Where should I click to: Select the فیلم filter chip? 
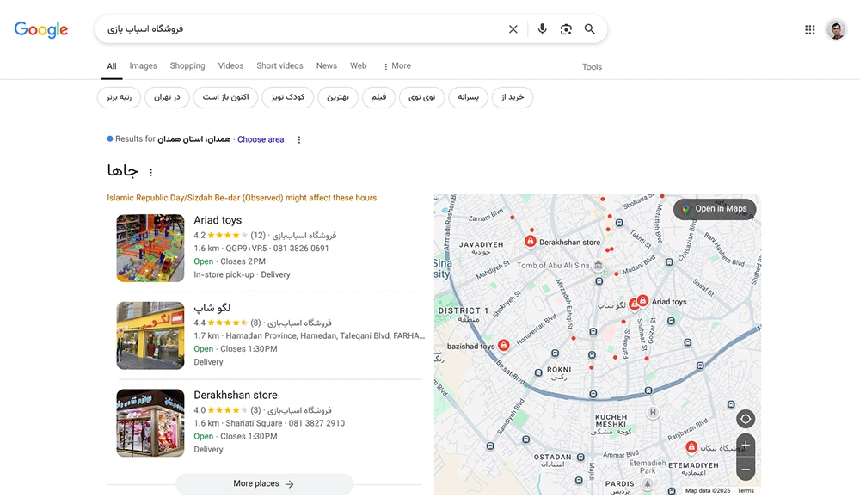(378, 98)
